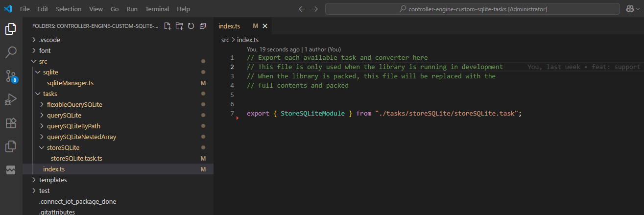The height and width of the screenshot is (215, 644).
Task: Click the 'You, 19 seconds ago' codelens
Action: [x=273, y=49]
